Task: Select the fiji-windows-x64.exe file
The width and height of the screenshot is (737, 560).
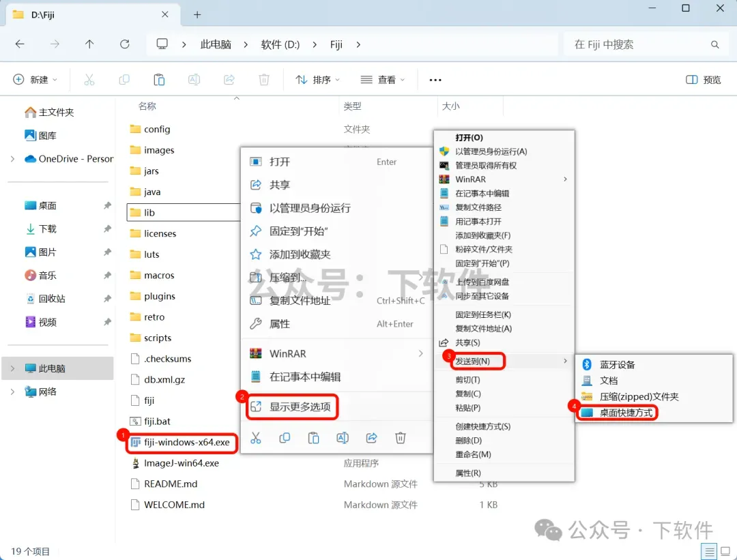Action: coord(182,443)
